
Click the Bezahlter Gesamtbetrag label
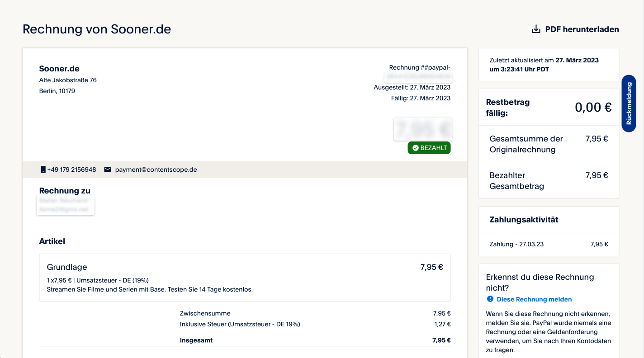coord(517,181)
